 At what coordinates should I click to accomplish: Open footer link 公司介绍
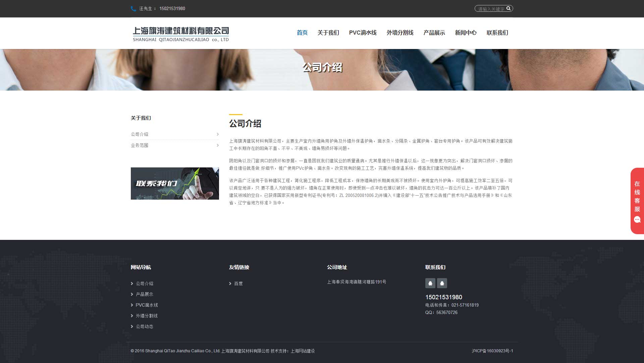click(x=145, y=283)
